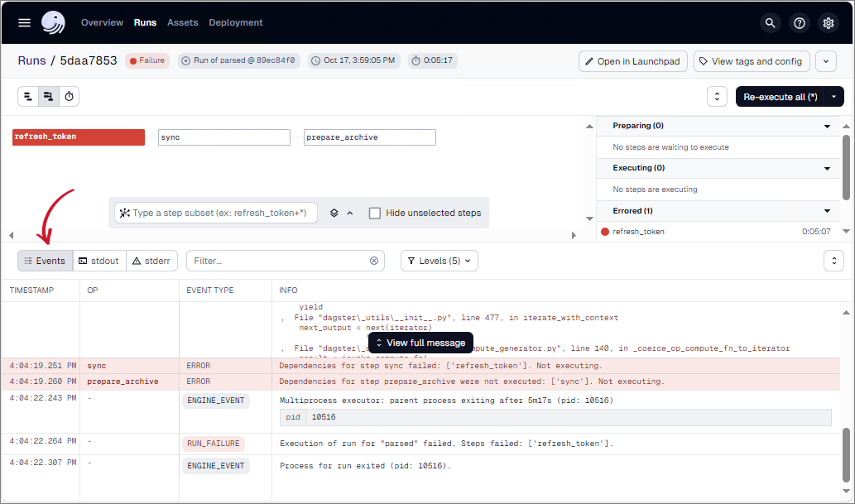This screenshot has height=504, width=855.
Task: Go to the Assets tab
Action: tap(182, 22)
